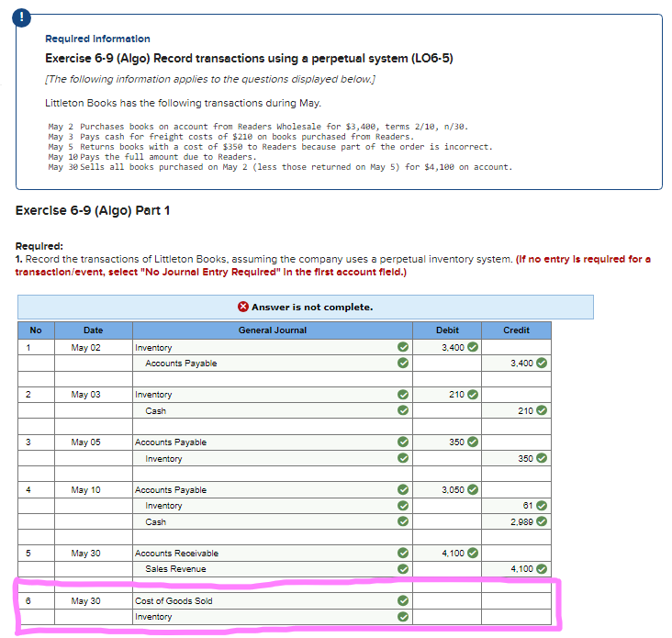Select the May 02 Accounts Payable account field

click(x=273, y=364)
